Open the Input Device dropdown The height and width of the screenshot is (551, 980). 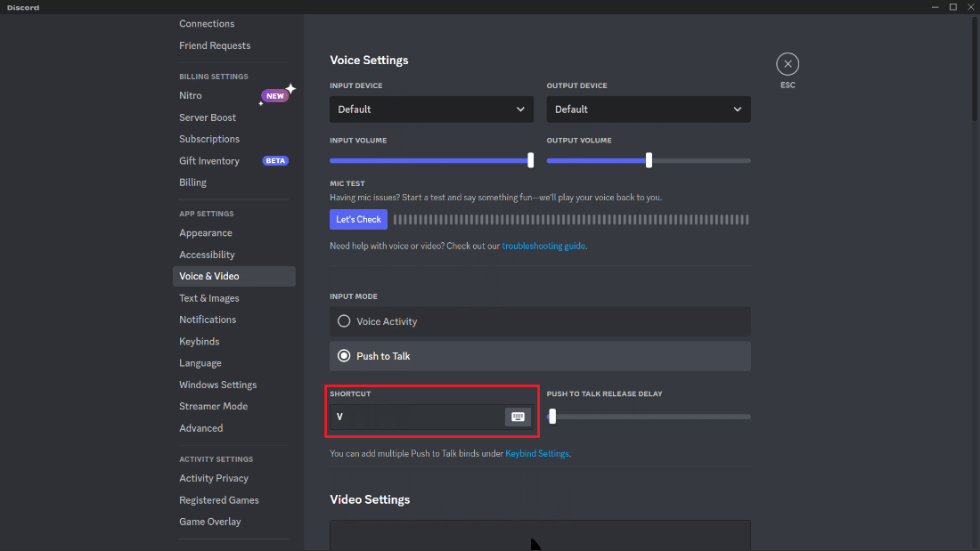[x=431, y=109]
